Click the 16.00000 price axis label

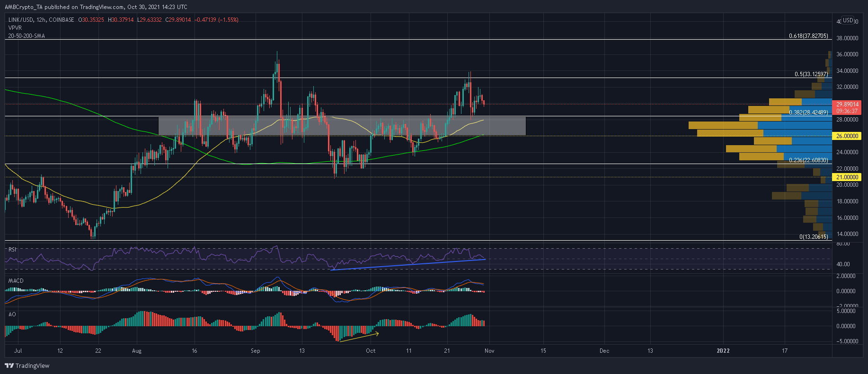847,218
